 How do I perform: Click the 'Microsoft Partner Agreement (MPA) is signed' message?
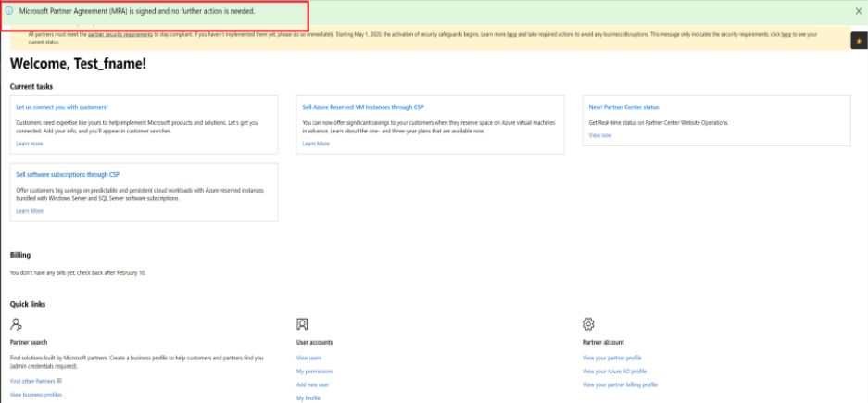[x=137, y=11]
